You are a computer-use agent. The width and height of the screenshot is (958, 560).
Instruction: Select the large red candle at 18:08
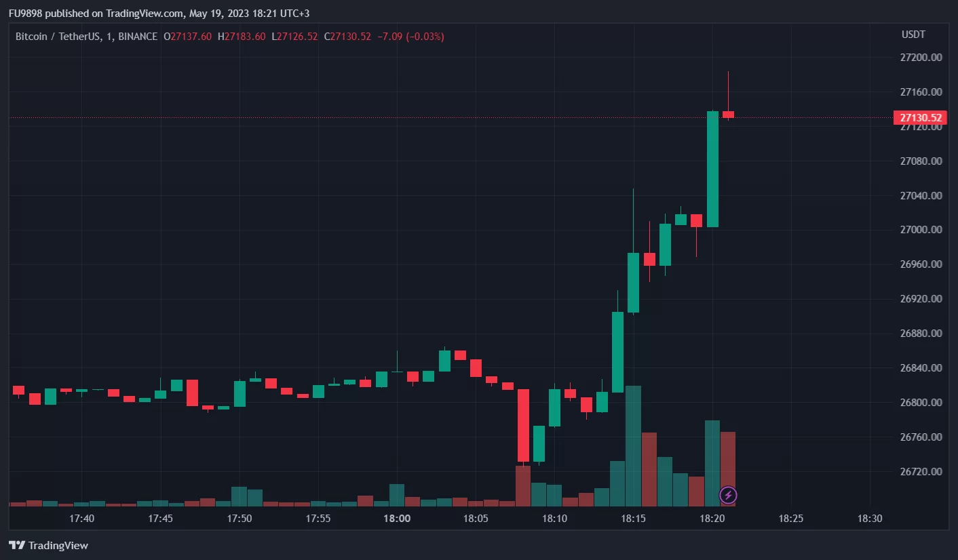523,425
